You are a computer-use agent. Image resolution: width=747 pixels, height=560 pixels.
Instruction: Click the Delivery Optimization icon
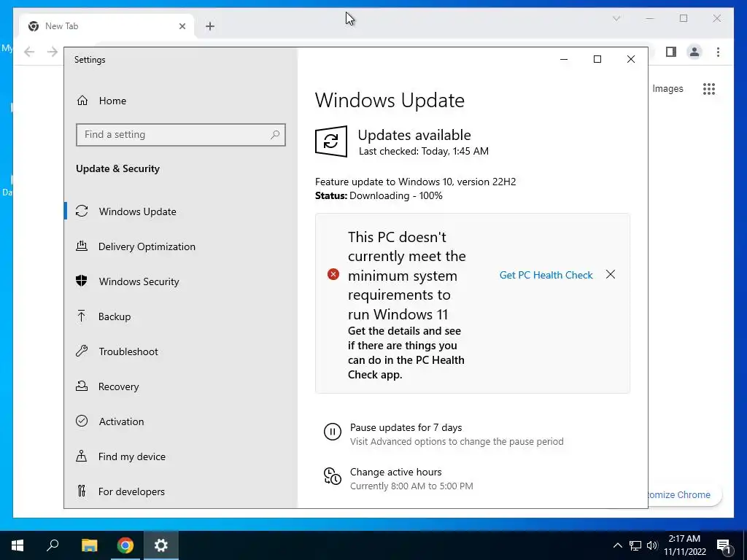click(82, 246)
